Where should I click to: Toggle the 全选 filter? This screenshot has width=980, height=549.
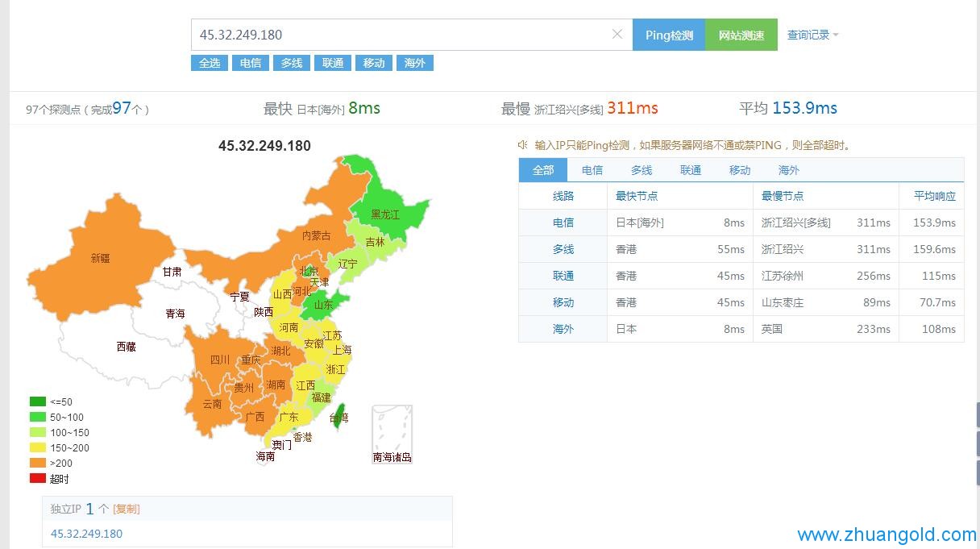click(210, 63)
